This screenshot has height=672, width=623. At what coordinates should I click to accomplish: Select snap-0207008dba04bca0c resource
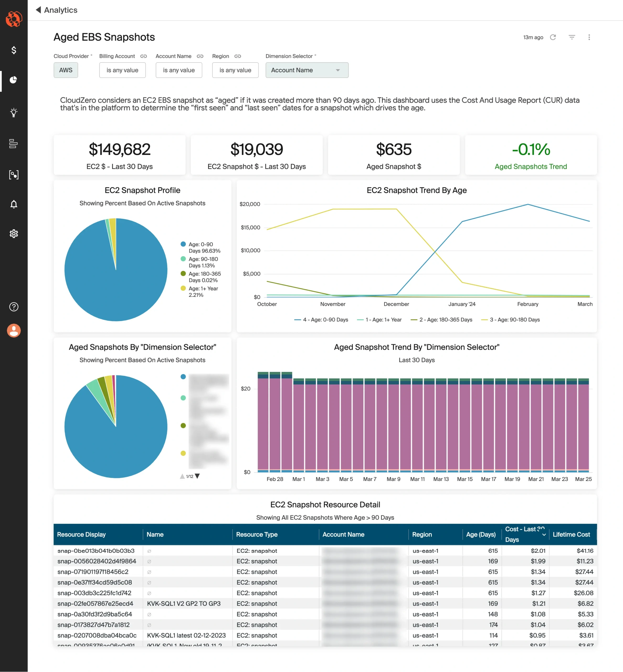click(x=97, y=635)
